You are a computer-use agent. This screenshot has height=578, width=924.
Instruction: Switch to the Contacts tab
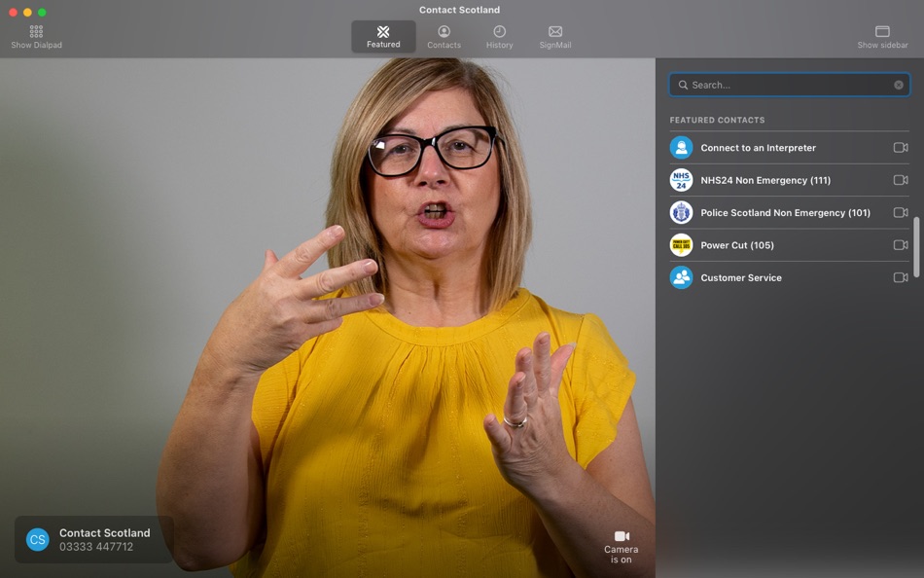coord(444,37)
